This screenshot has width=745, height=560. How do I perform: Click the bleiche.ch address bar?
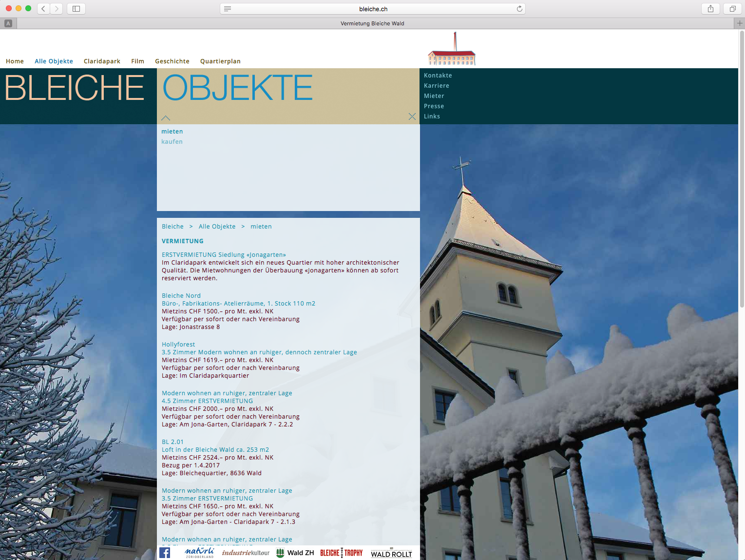[373, 9]
